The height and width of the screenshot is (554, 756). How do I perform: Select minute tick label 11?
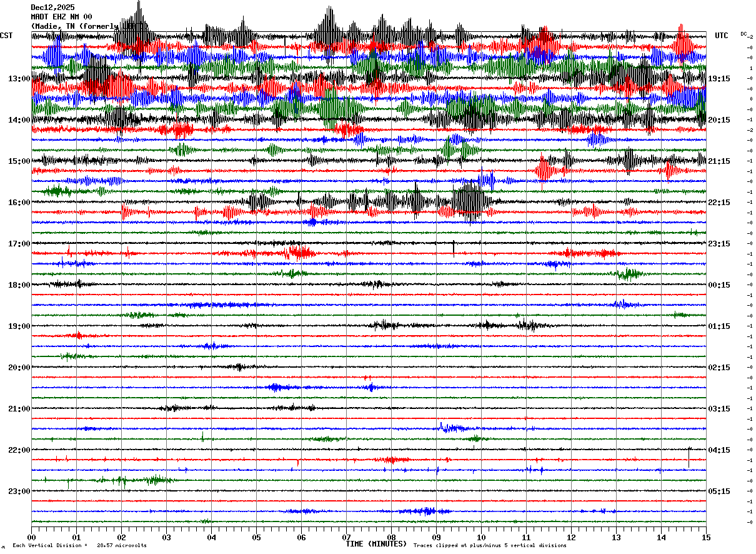click(526, 537)
